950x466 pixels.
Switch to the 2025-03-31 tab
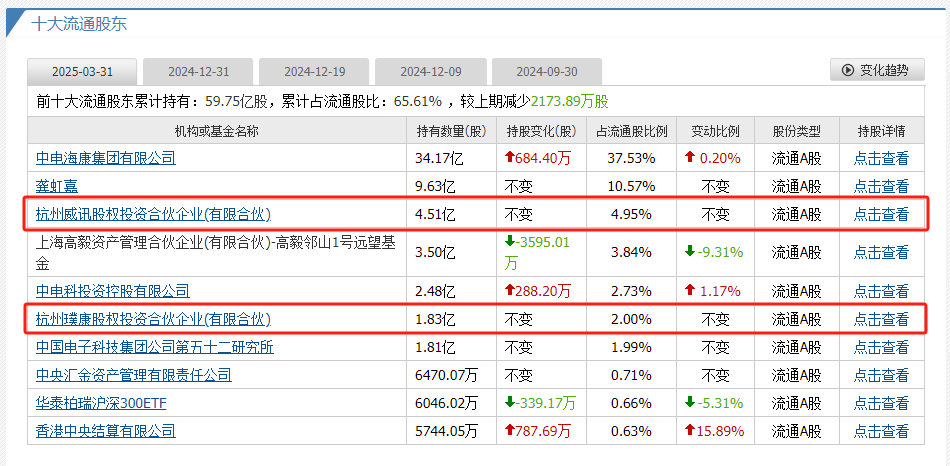[82, 72]
